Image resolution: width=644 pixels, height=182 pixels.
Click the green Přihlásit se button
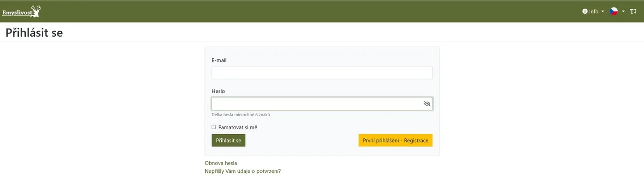(228, 140)
